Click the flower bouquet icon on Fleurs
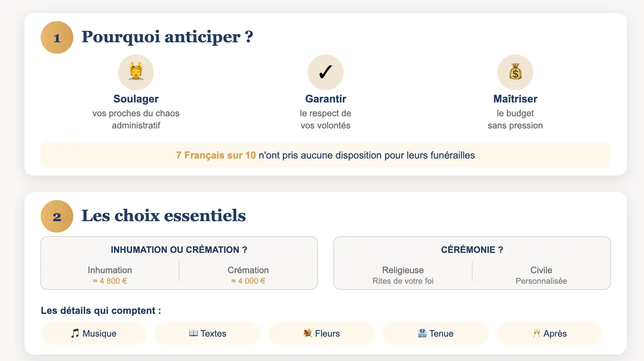The width and height of the screenshot is (644, 361). [308, 333]
